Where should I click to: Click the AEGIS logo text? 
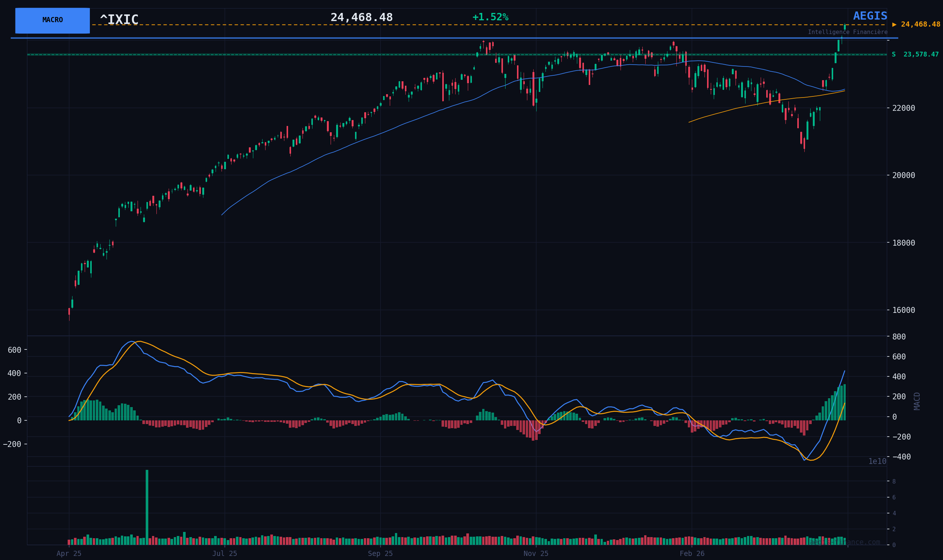pyautogui.click(x=870, y=16)
